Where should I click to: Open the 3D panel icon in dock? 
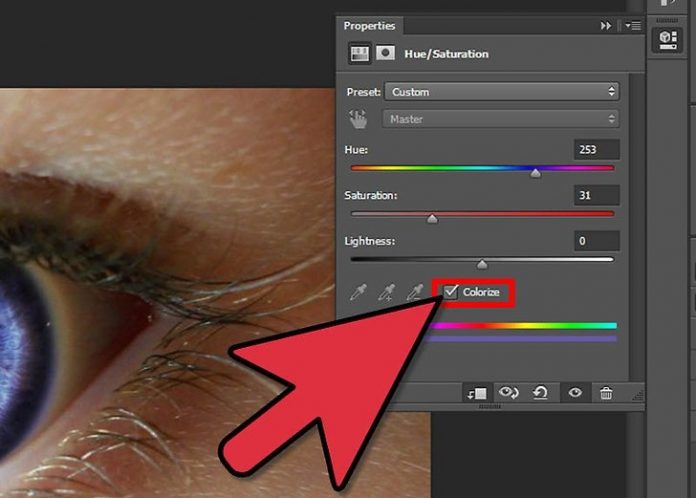[665, 39]
